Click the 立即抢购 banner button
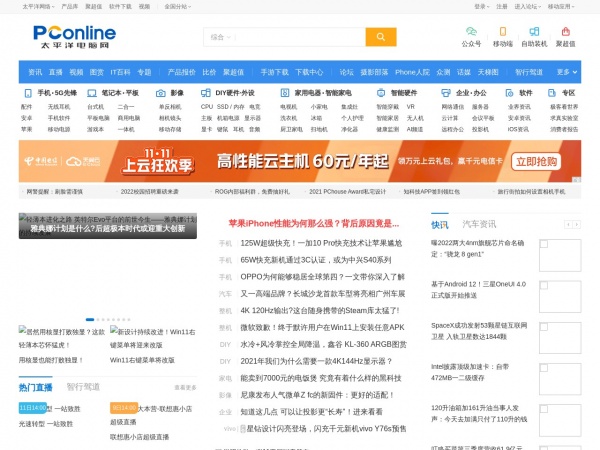 click(x=536, y=161)
